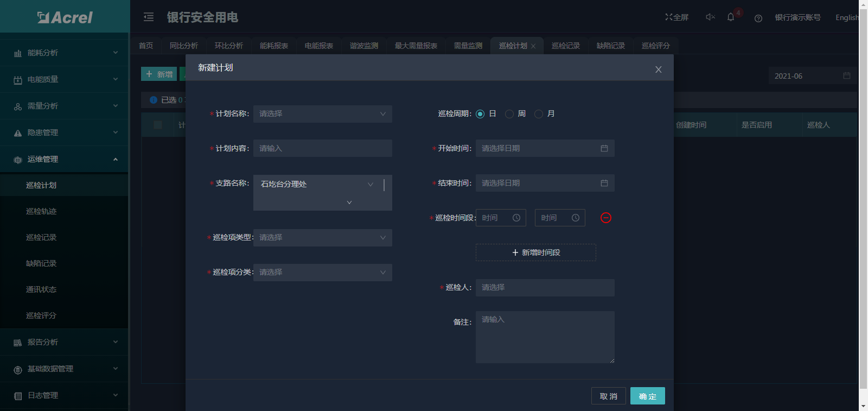
Task: Click the 备注 textarea
Action: [x=545, y=337]
